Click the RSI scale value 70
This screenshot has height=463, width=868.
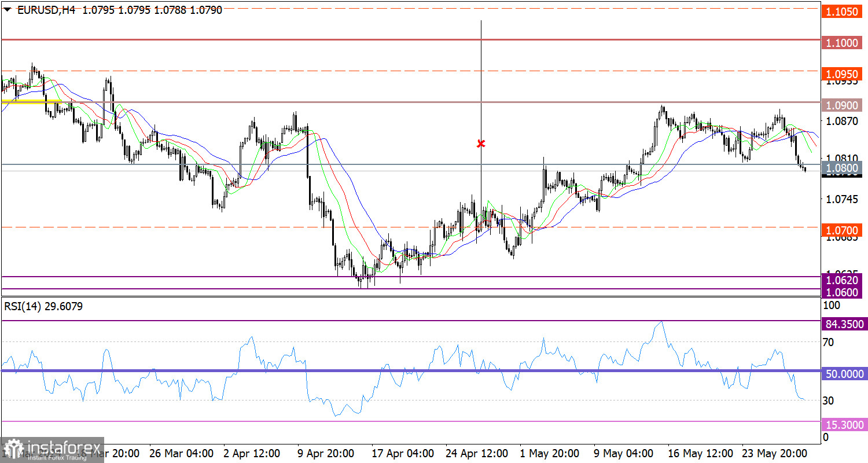829,342
